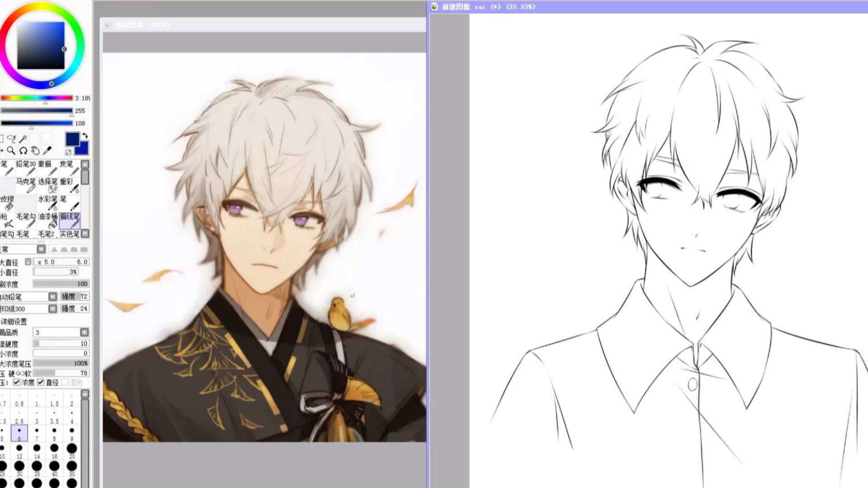The image size is (868, 488).
Task: Expand the 详细设置 detailed settings section
Action: pyautogui.click(x=14, y=321)
